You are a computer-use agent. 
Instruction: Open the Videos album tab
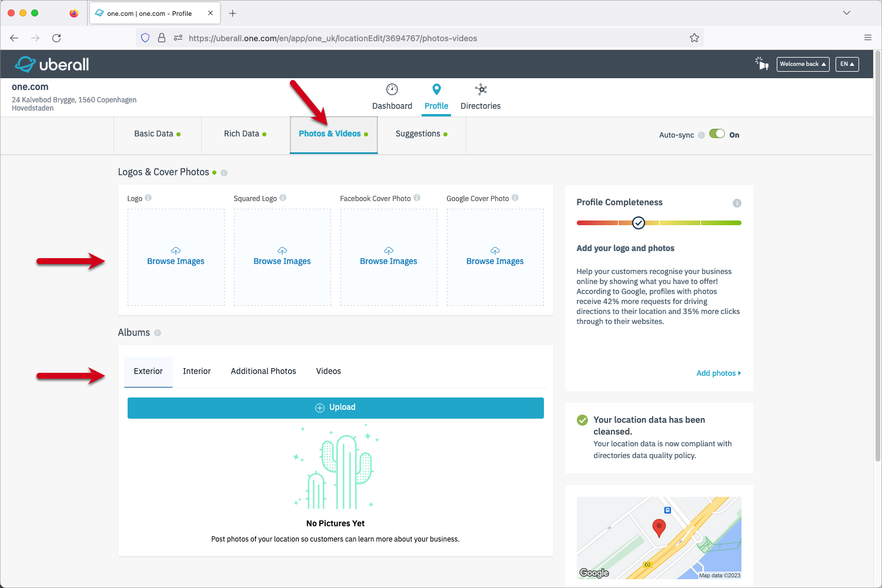pos(328,372)
